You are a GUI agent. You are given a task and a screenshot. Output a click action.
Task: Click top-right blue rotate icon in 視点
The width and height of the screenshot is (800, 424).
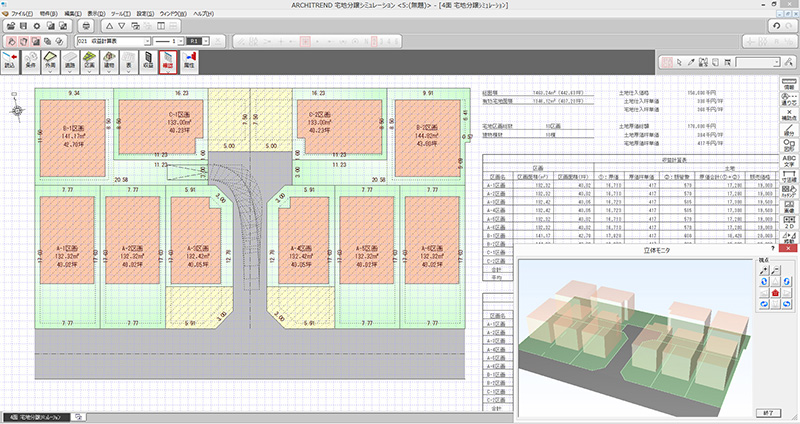(787, 282)
